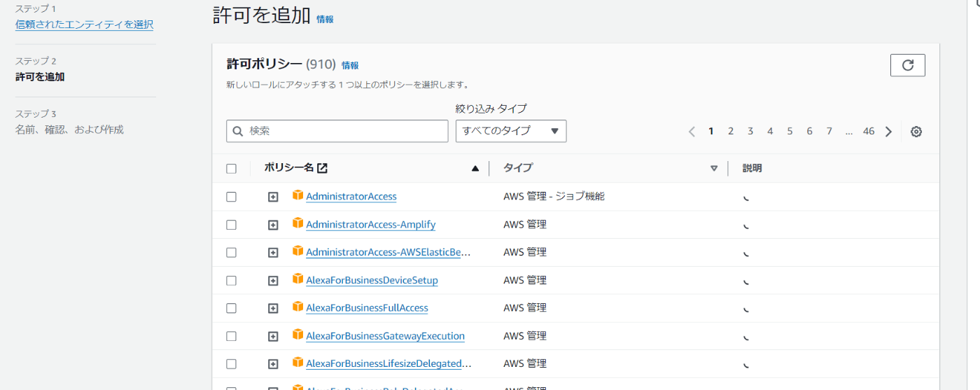The width and height of the screenshot is (980, 390).
Task: Open AlexaForBusinessLifesizeDelegated… policy link
Action: pyautogui.click(x=388, y=364)
